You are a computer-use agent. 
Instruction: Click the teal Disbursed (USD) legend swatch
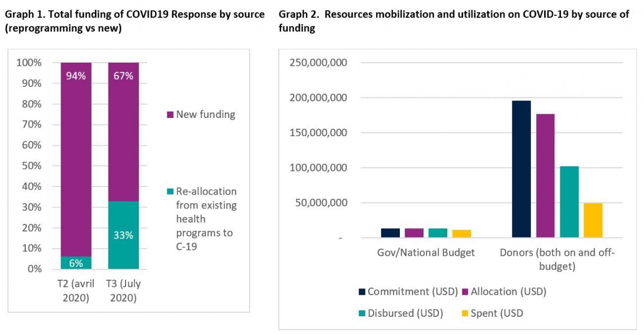click(362, 313)
